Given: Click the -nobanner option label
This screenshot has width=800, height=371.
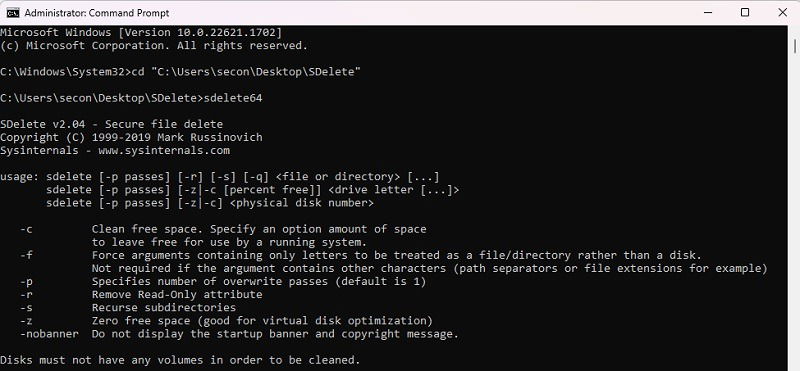Looking at the screenshot, I should tap(49, 334).
